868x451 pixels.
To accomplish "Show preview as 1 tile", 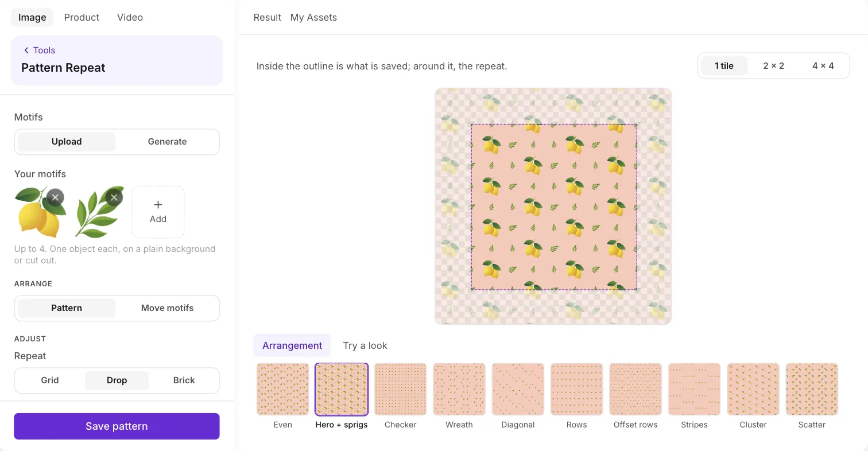I will 724,66.
